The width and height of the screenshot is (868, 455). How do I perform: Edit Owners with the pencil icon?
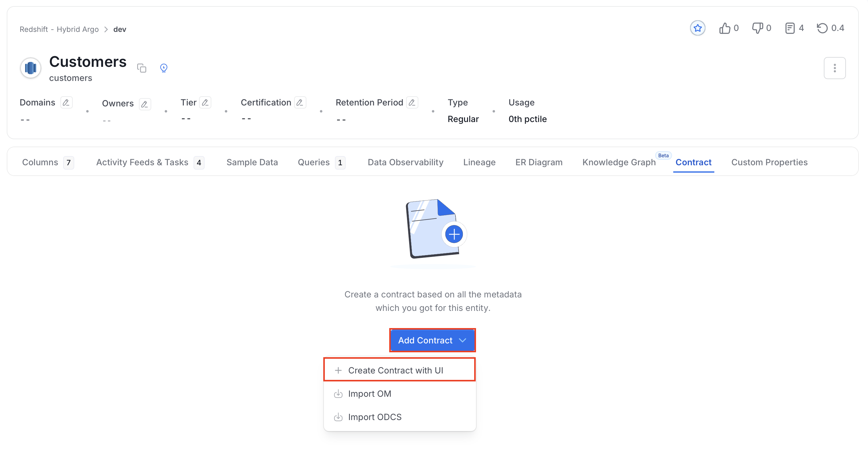click(x=145, y=104)
